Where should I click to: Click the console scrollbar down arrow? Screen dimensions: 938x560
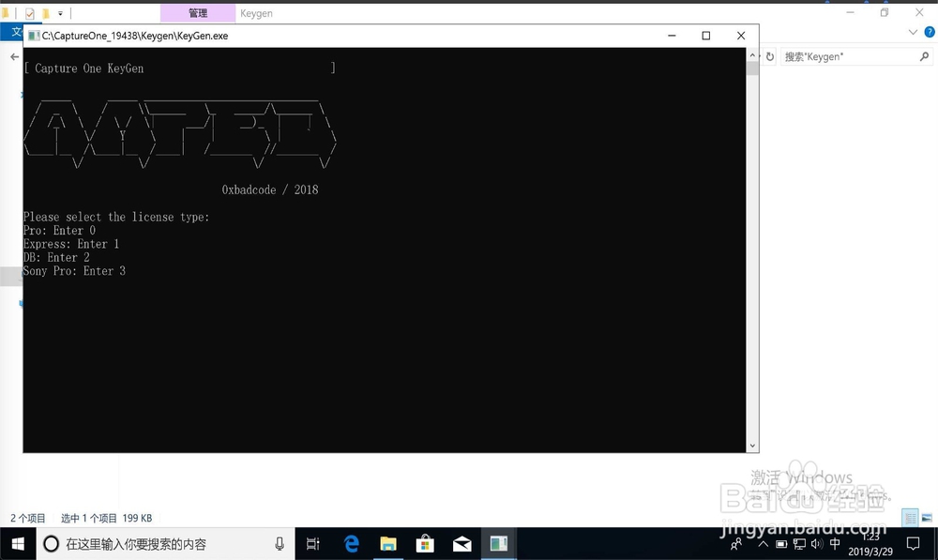(x=752, y=446)
